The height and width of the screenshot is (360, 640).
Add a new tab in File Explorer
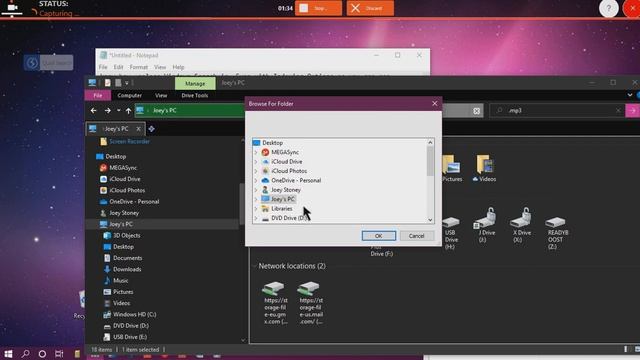tap(151, 129)
